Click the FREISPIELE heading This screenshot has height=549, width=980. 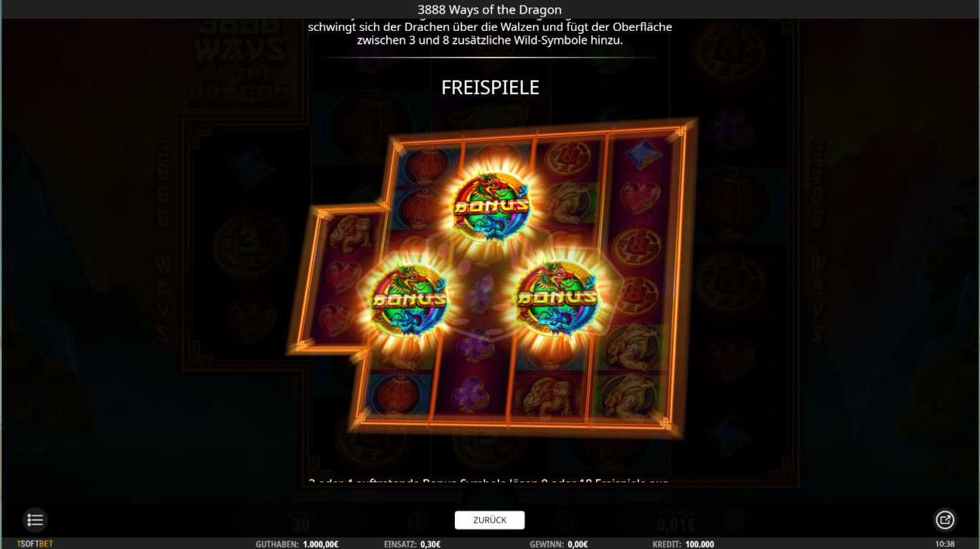[490, 88]
